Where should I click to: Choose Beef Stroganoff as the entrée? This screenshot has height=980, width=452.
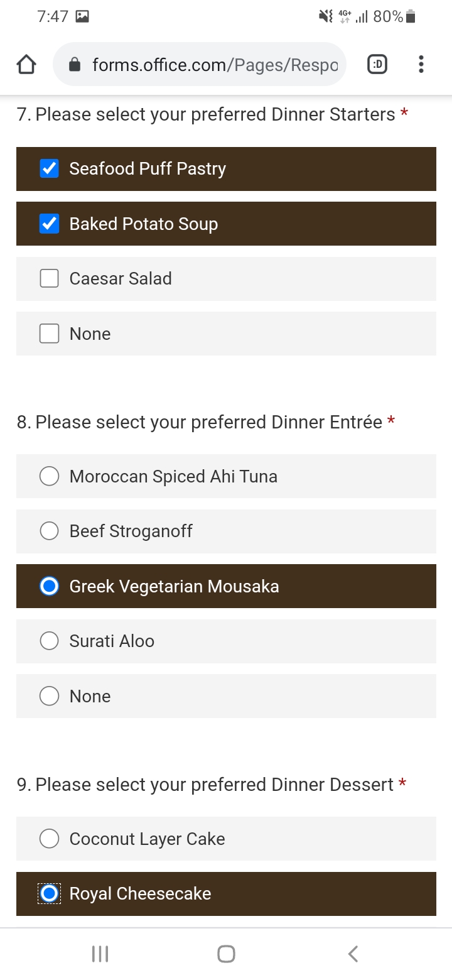pos(49,531)
